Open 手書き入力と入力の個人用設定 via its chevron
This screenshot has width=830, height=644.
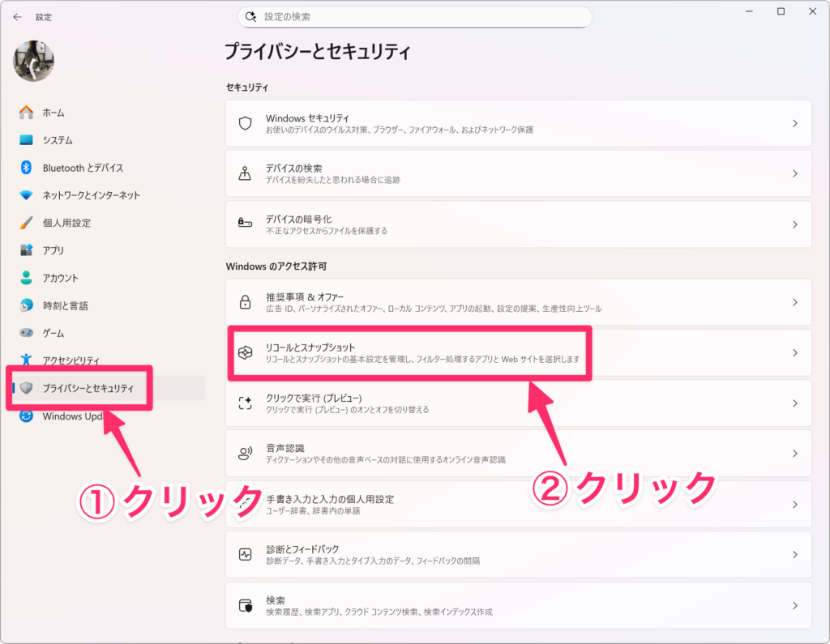(x=795, y=505)
